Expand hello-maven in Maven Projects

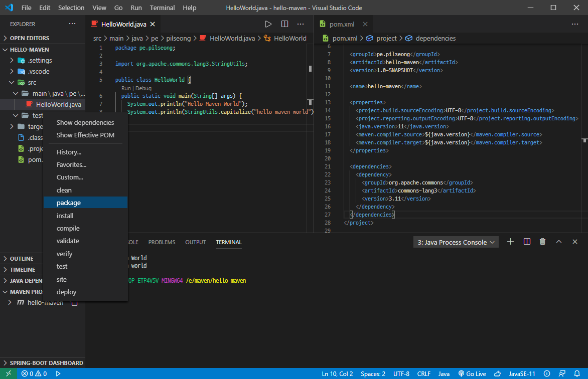tap(10, 302)
